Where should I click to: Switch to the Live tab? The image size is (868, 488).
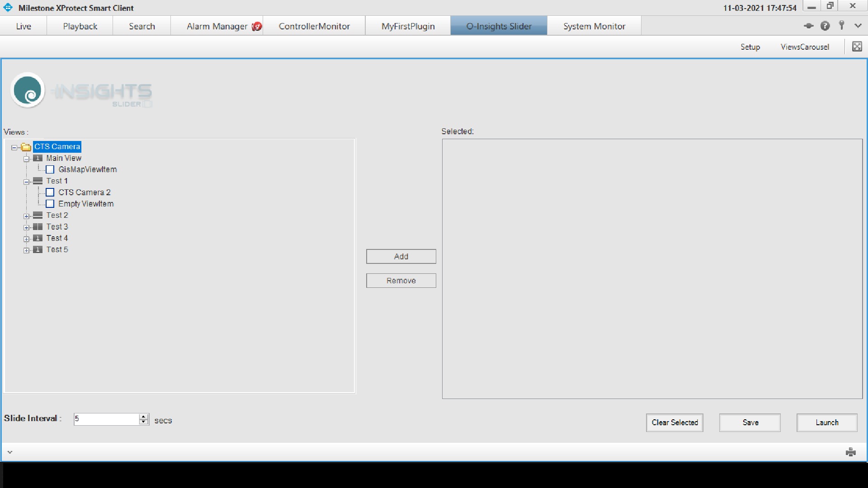tap(24, 26)
